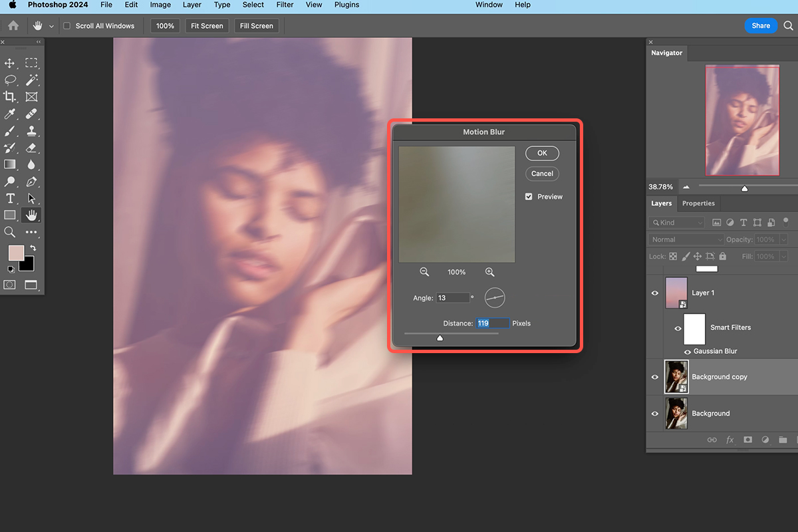Screen dimensions: 798x532
Task: Lock transparent pixels
Action: coord(673,256)
